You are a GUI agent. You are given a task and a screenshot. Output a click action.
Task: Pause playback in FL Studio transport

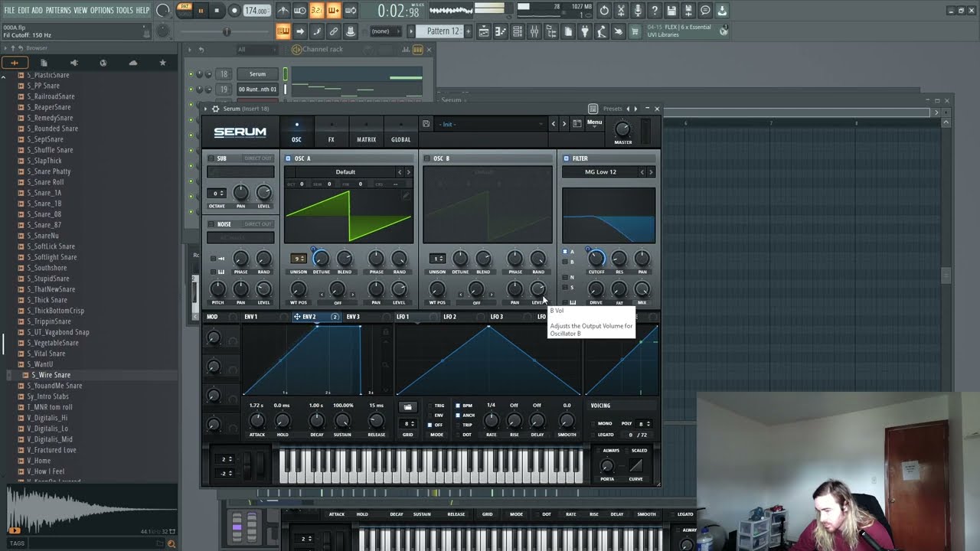(201, 11)
